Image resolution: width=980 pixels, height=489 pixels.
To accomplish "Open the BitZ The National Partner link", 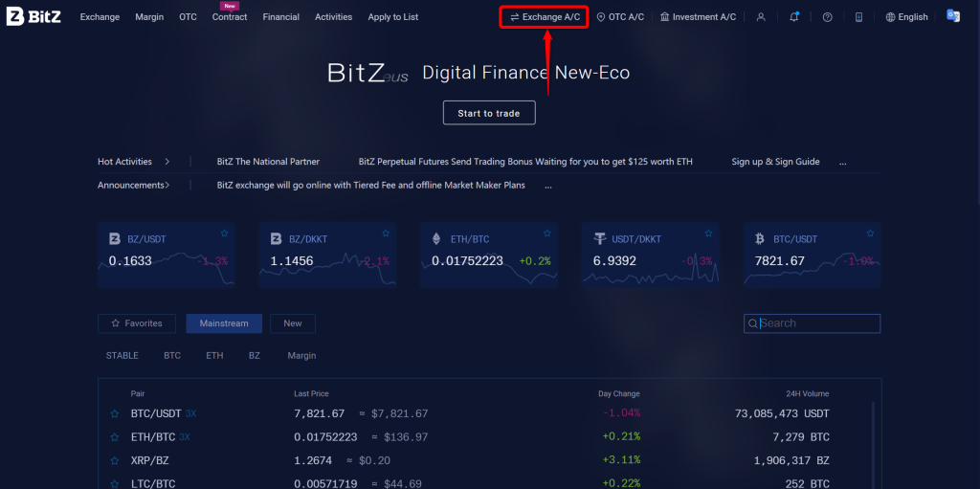I will 268,162.
